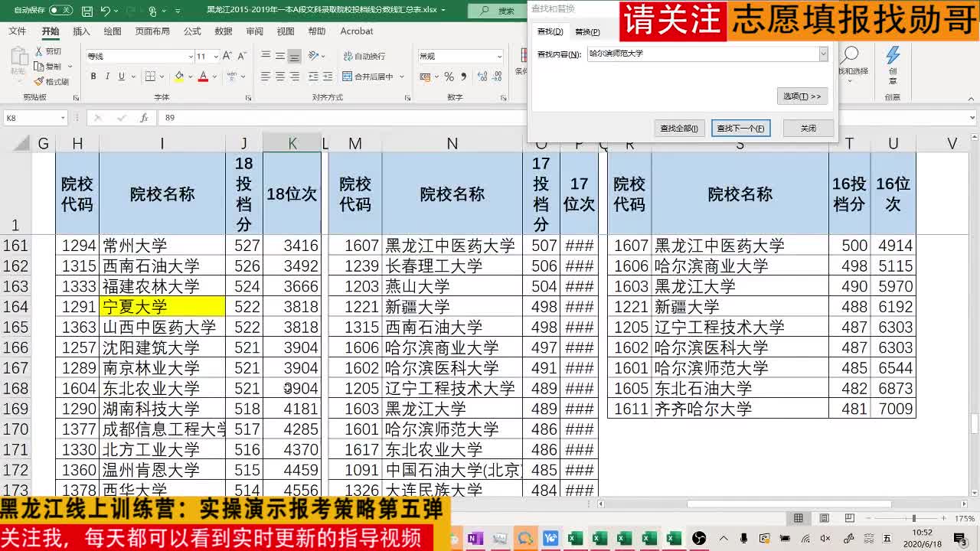
Task: Click the OneNote taskbar icon
Action: (x=475, y=538)
